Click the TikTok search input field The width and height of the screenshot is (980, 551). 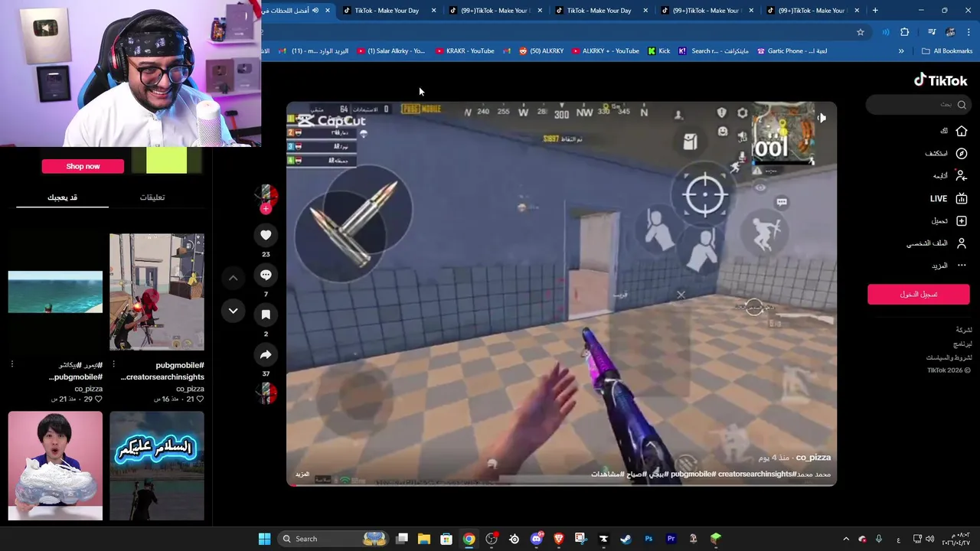tap(919, 105)
